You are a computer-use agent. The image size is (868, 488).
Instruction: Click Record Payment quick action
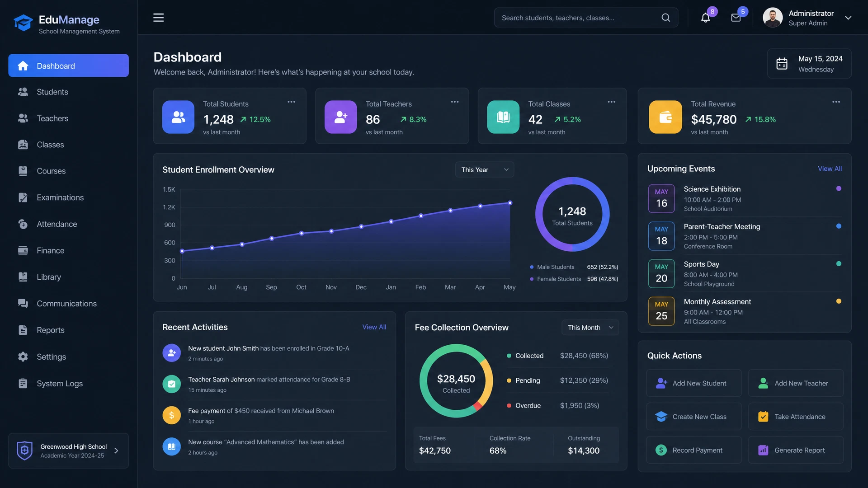coord(694,450)
